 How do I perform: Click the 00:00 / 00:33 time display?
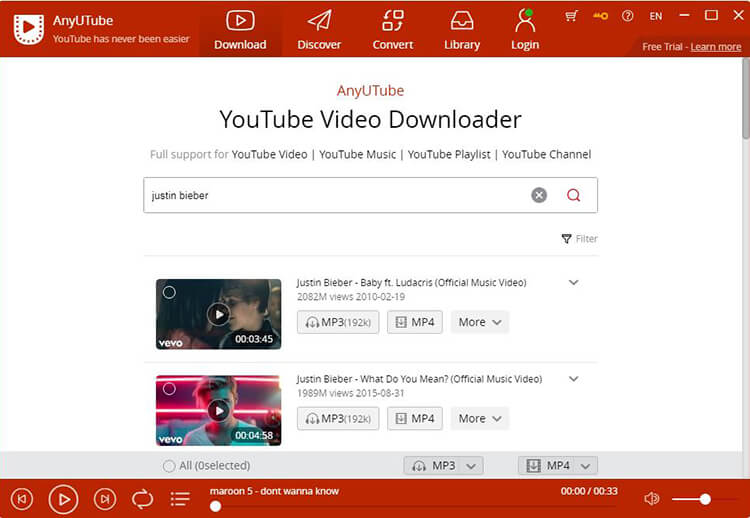[589, 491]
